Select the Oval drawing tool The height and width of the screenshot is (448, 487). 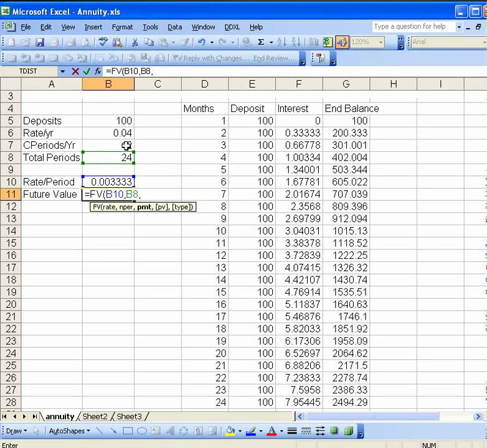(x=142, y=431)
